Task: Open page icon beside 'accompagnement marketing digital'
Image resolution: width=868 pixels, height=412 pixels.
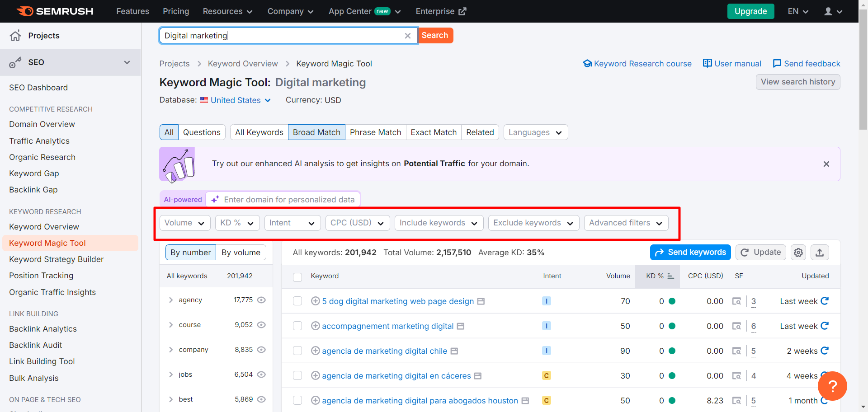Action: coord(461,326)
